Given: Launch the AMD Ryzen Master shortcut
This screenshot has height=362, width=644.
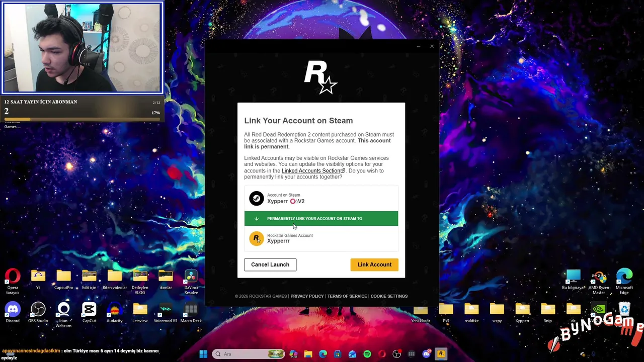Looking at the screenshot, I should (x=599, y=282).
